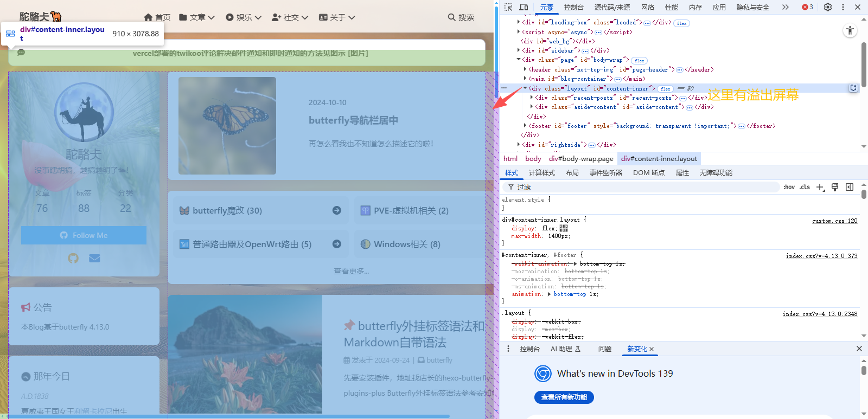Click the Chrome logo in What's new panel
Viewport: 868px width, 419px height.
point(543,373)
